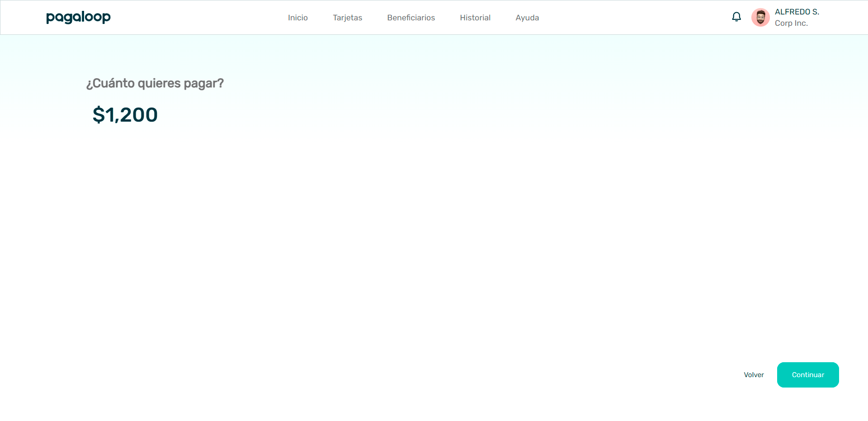Select the ALFREDO S. user name
The height and width of the screenshot is (421, 868).
pyautogui.click(x=797, y=12)
